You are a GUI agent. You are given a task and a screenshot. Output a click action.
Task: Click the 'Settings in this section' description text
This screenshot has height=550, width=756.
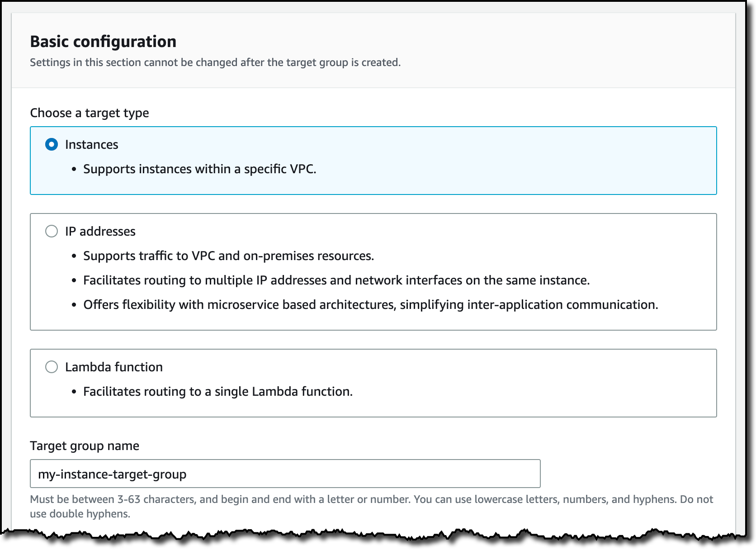point(215,62)
